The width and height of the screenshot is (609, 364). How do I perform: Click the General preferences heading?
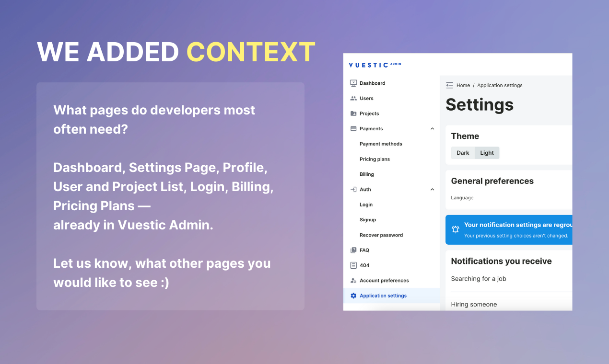492,181
